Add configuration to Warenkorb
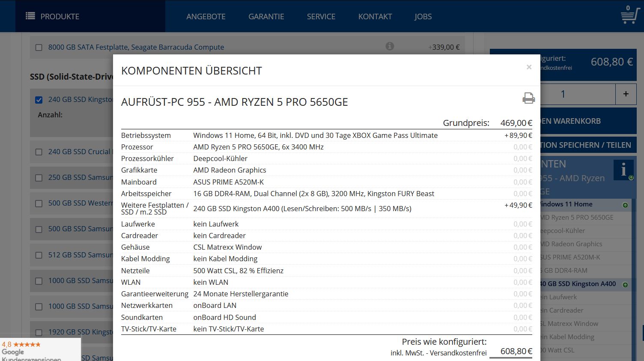 pos(588,121)
